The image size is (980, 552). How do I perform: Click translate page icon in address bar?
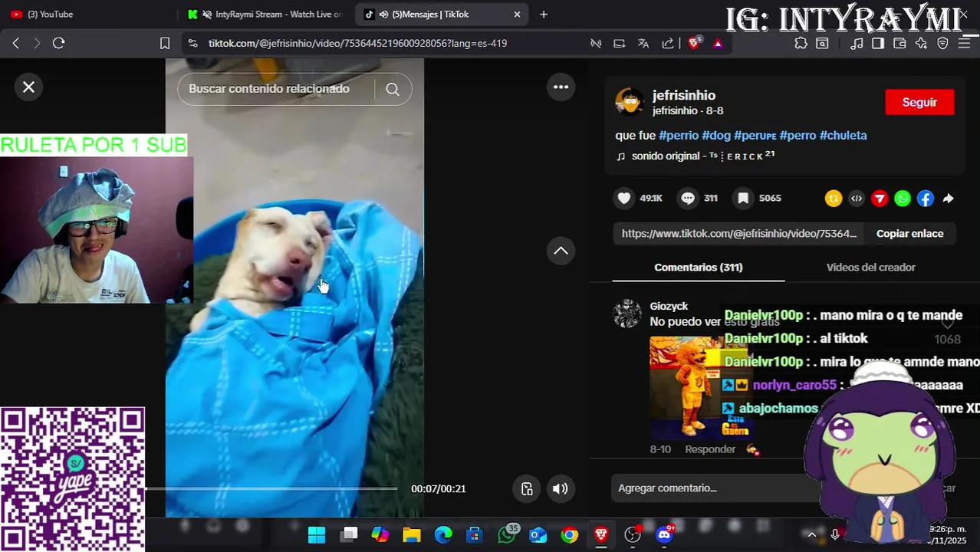coord(643,44)
